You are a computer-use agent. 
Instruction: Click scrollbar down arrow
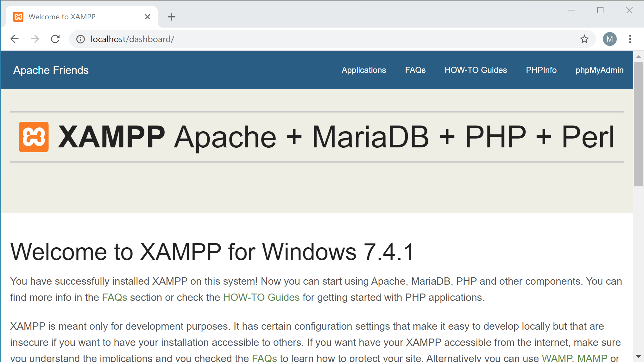pos(638,357)
